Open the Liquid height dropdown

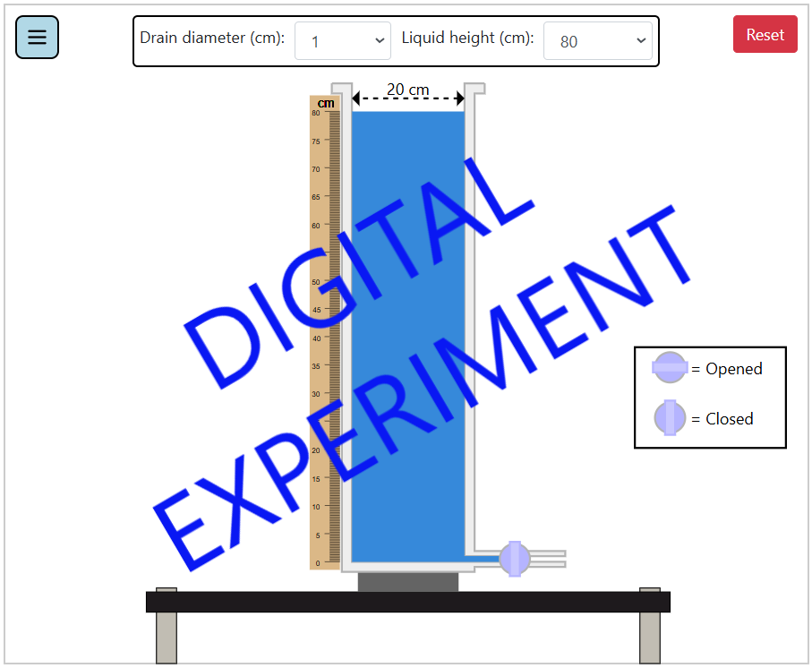597,41
